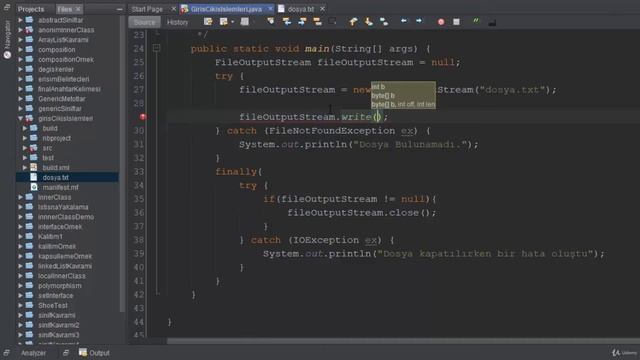Jump to Last Edit location icon
The width and height of the screenshot is (640, 360).
point(208,22)
